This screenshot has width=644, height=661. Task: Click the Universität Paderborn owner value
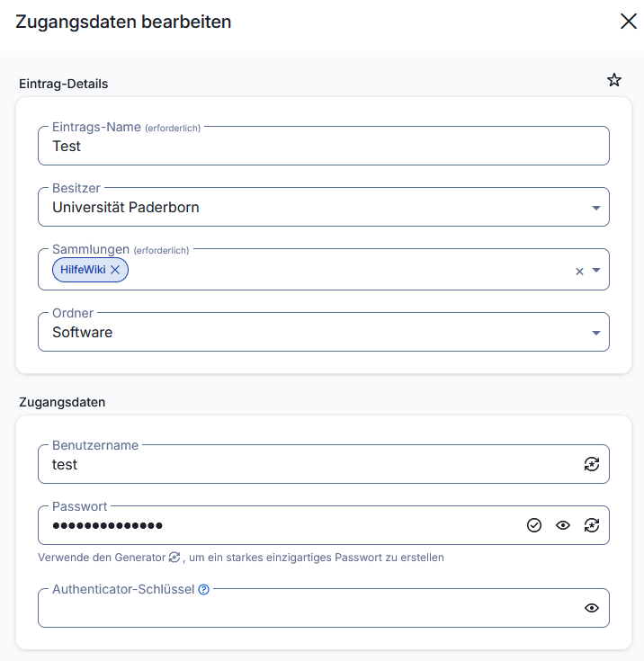[x=126, y=208]
